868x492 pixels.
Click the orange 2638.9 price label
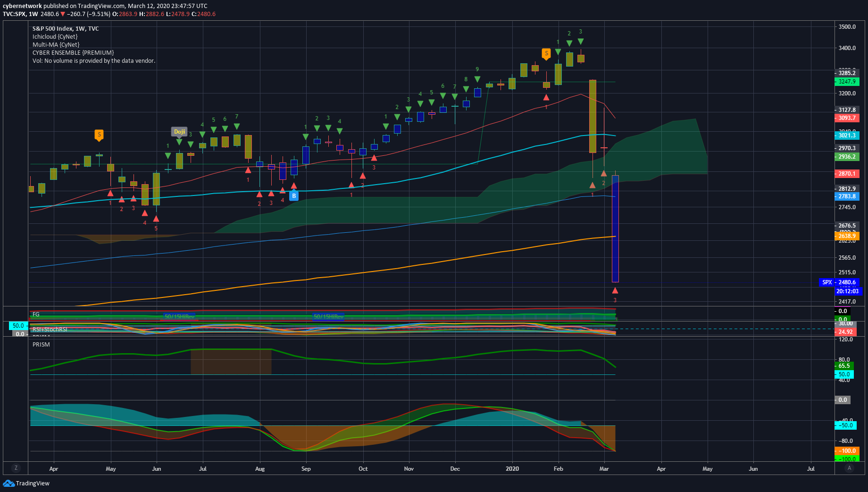847,236
